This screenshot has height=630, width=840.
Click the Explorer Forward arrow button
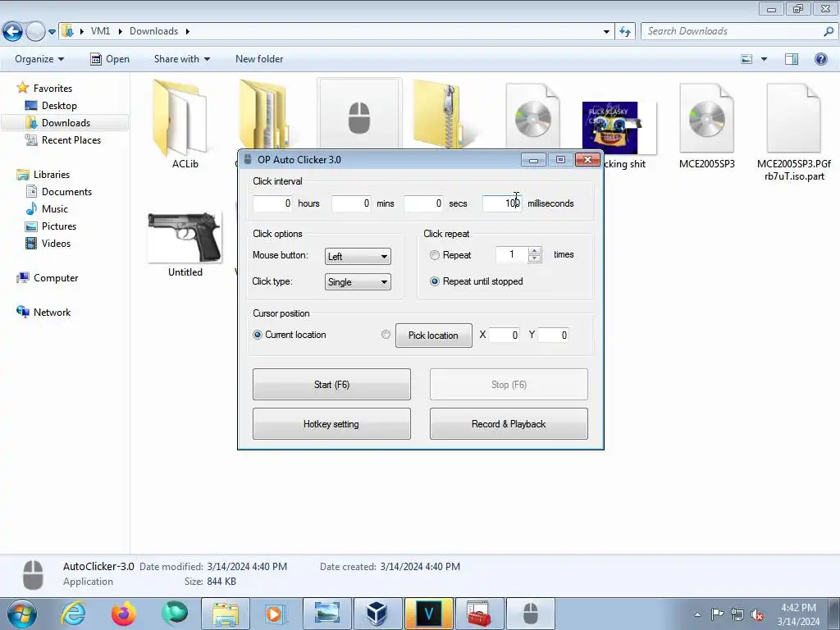coord(34,32)
